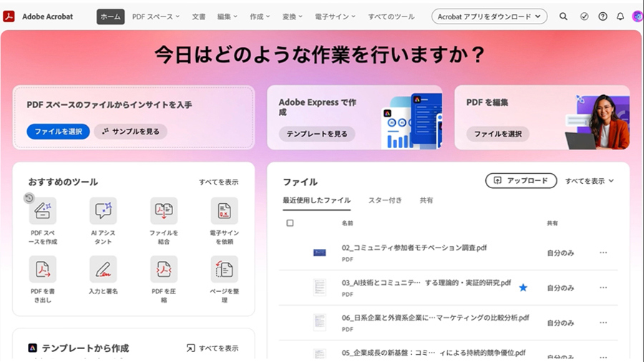The image size is (644, 362).
Task: Open the search magnifier icon
Action: tap(563, 16)
